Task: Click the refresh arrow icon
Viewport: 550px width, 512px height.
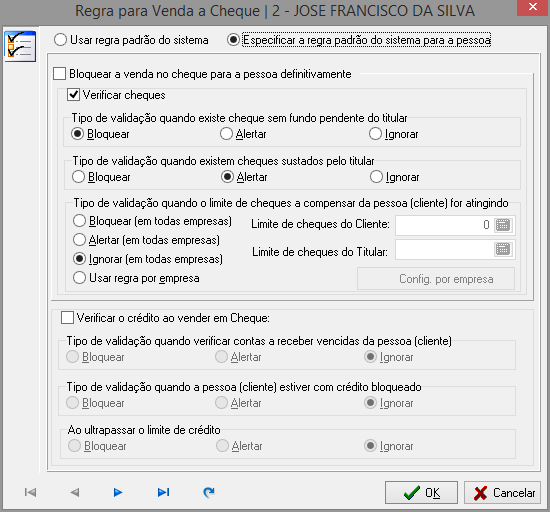Action: 209,492
